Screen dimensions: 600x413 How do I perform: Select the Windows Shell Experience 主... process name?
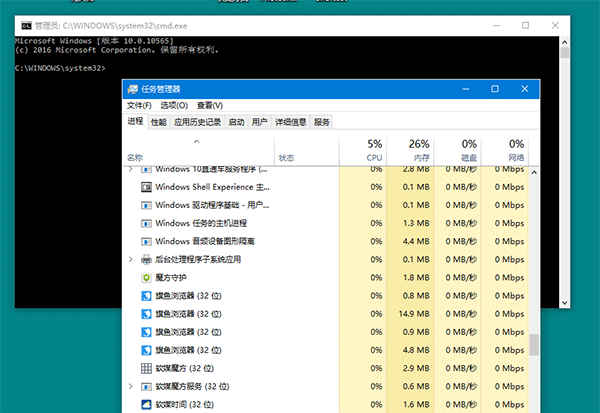point(212,187)
